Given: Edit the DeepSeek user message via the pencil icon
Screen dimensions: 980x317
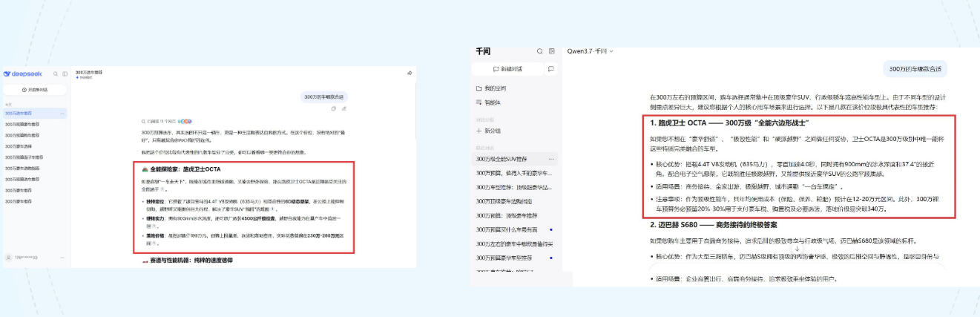Looking at the screenshot, I should [x=343, y=108].
